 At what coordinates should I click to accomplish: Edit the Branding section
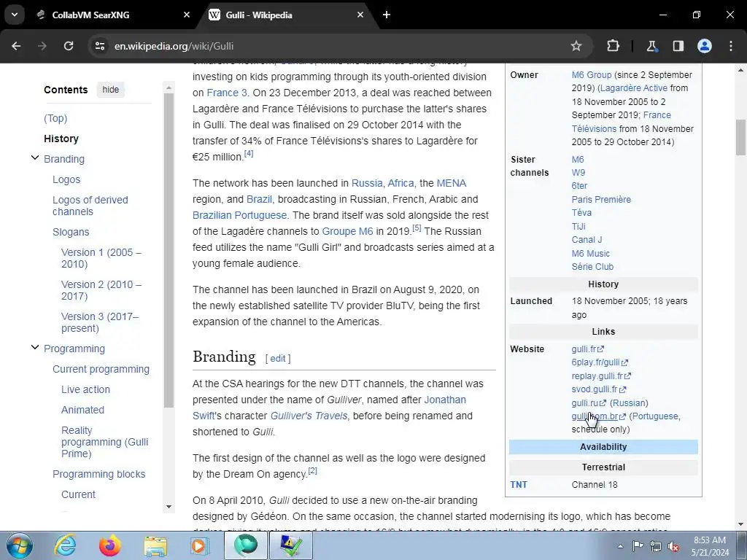click(x=278, y=359)
